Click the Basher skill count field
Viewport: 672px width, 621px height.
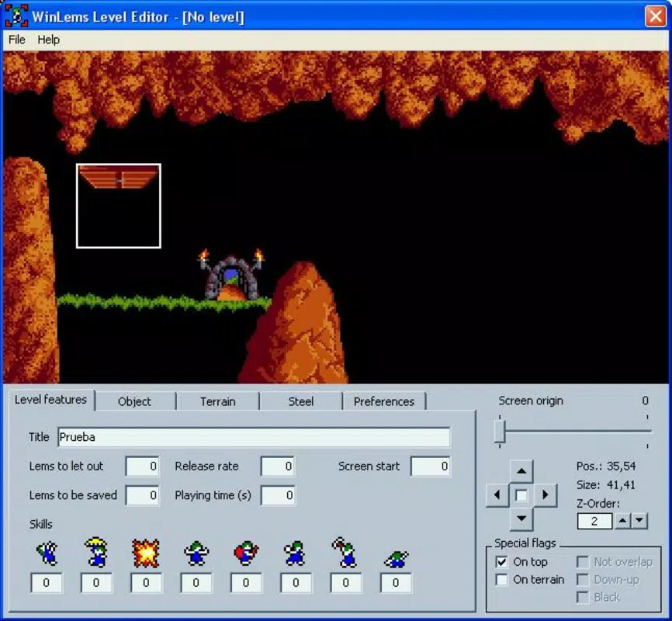point(296,583)
